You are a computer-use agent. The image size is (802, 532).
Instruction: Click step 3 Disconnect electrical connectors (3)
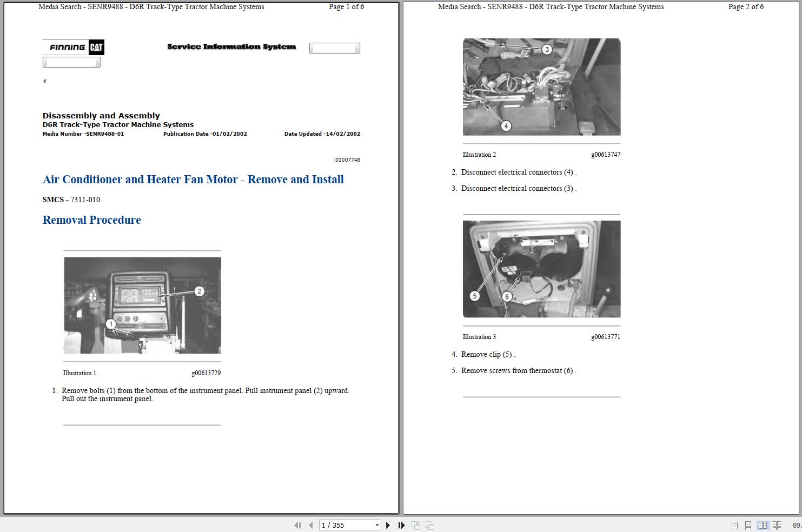(x=519, y=189)
